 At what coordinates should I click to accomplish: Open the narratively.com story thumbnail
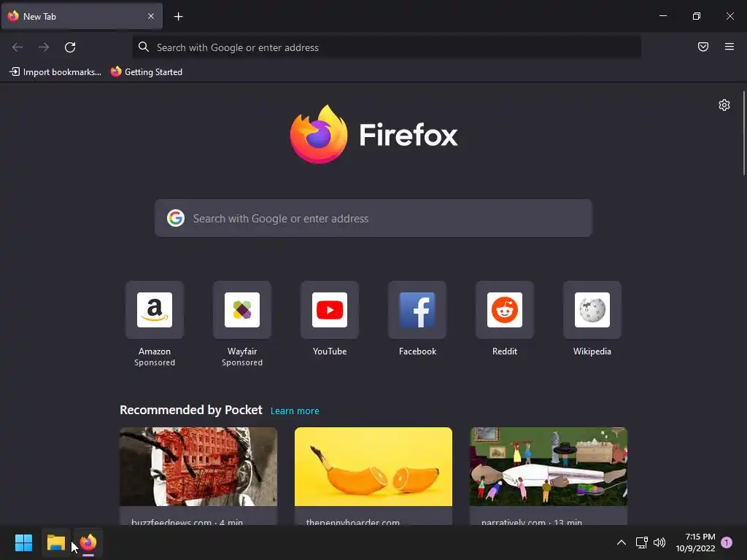point(549,467)
